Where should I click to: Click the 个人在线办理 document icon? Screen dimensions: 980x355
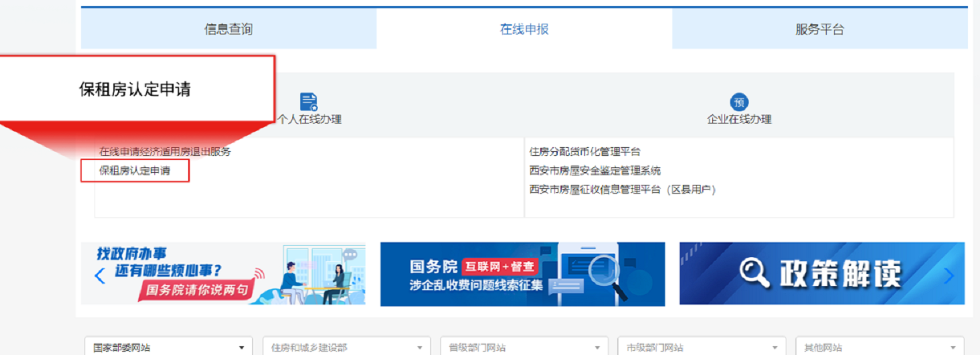point(309,102)
